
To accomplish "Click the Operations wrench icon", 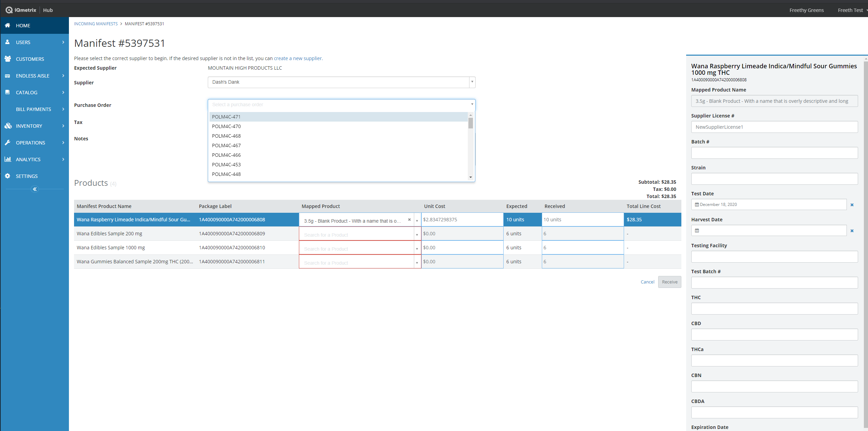I will [x=8, y=142].
